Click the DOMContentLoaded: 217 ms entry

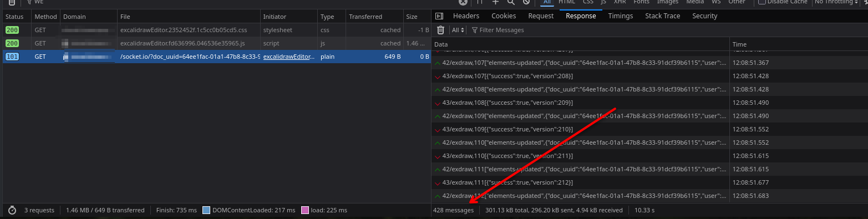(248, 210)
